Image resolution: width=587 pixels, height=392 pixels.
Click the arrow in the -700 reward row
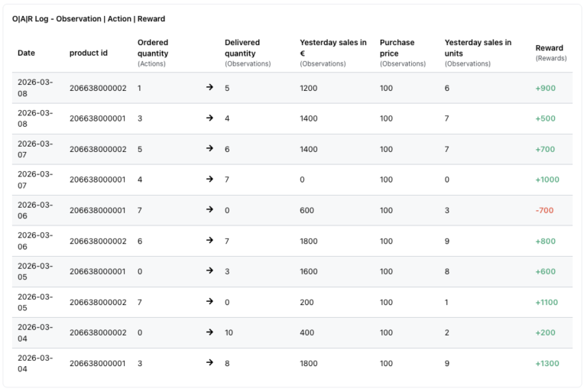[209, 210]
